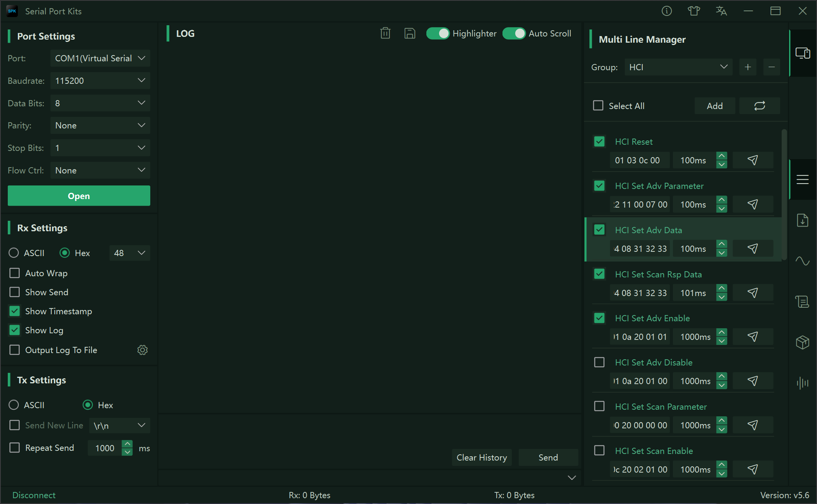Open the translate language icon in the title bar

(x=721, y=11)
